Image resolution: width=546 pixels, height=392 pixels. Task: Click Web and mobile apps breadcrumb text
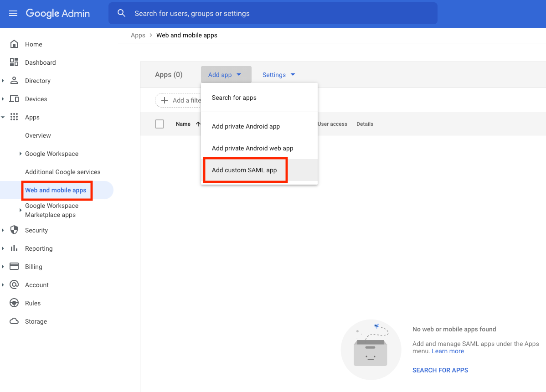pyautogui.click(x=187, y=35)
